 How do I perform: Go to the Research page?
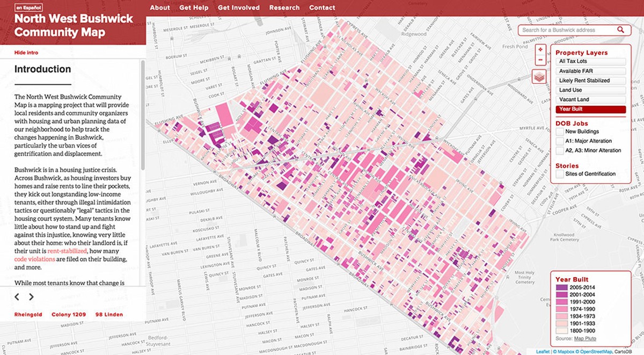(x=284, y=8)
